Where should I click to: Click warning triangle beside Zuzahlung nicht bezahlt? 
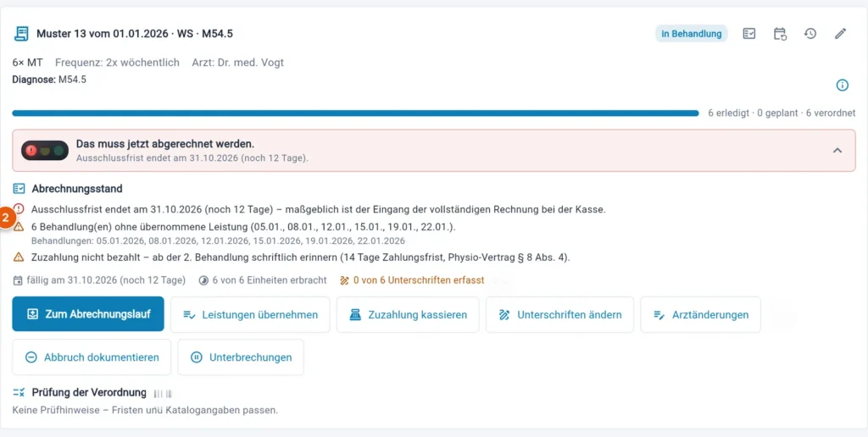click(x=19, y=257)
